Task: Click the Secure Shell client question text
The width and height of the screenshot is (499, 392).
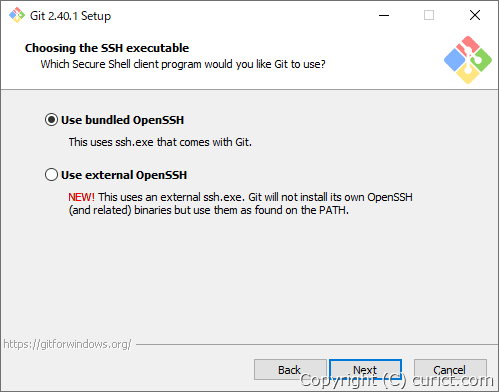Action: pos(183,64)
